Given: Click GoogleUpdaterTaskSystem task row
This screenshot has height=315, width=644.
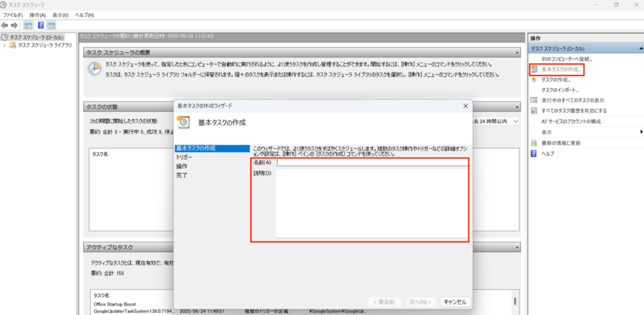Looking at the screenshot, I should coord(133,311).
